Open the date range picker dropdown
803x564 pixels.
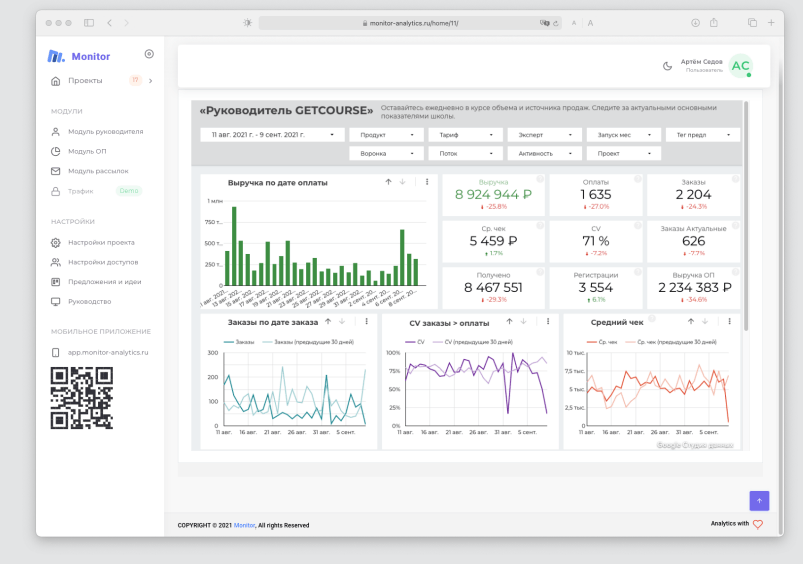click(x=270, y=134)
